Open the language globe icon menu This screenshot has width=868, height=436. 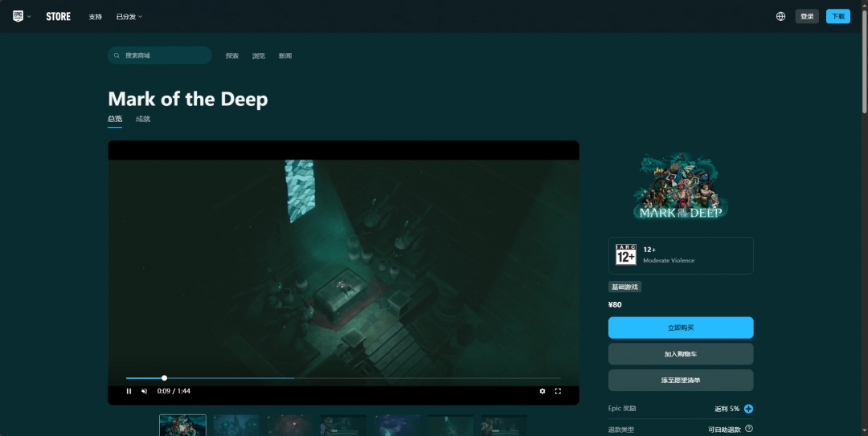780,16
